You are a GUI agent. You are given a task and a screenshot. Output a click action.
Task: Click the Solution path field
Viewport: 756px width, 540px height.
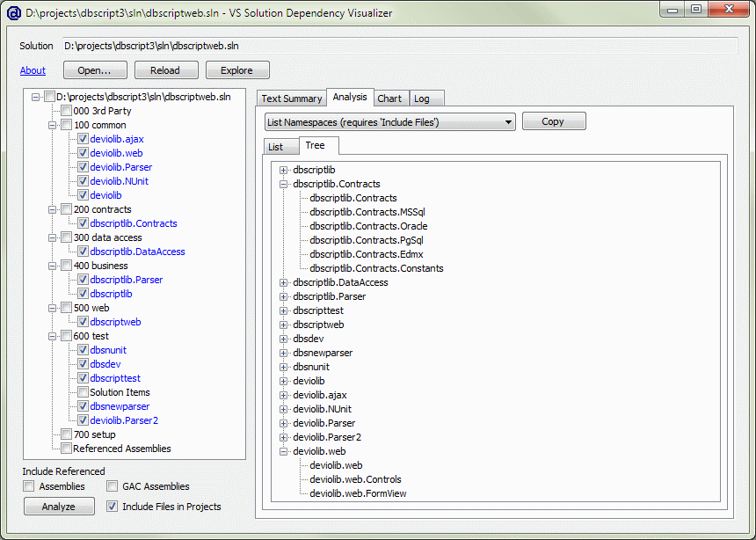pos(400,46)
